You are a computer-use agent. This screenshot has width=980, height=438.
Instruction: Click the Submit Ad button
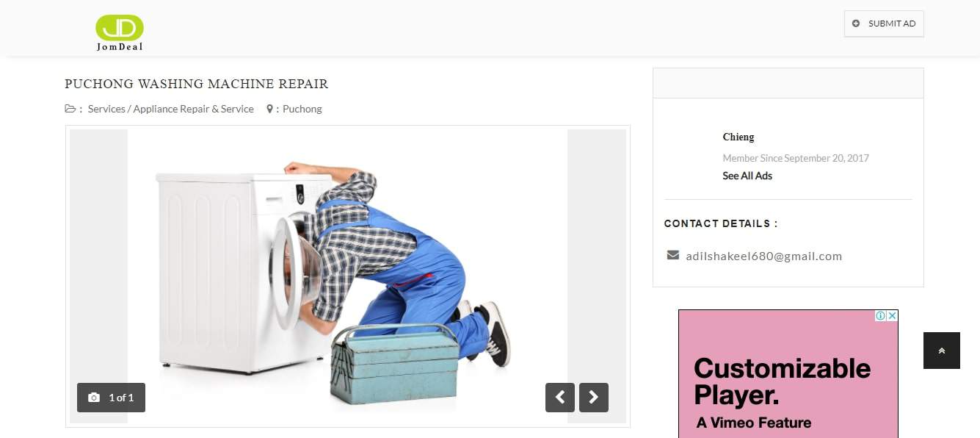coord(884,24)
